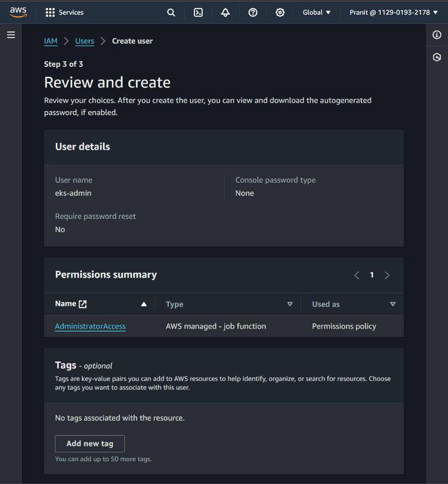Click the external link icon next to Name
This screenshot has width=448, height=484.
click(x=83, y=303)
